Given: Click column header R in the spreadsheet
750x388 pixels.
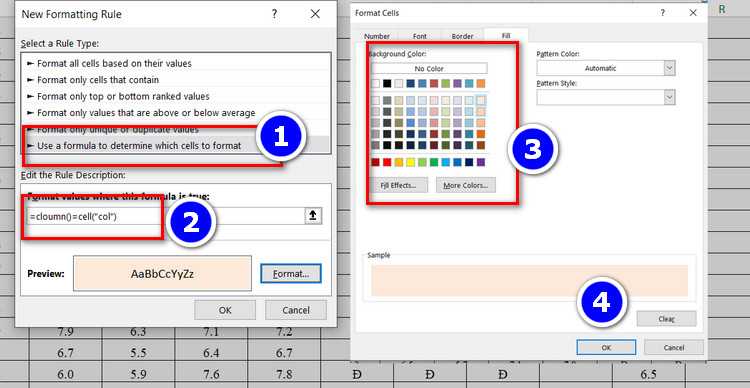Looking at the screenshot, I should click(722, 9).
